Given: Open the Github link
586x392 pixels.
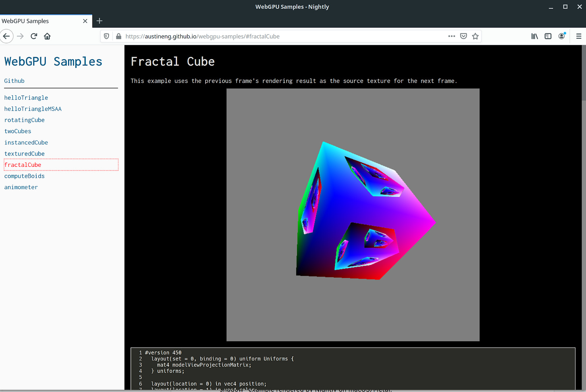Looking at the screenshot, I should point(14,80).
